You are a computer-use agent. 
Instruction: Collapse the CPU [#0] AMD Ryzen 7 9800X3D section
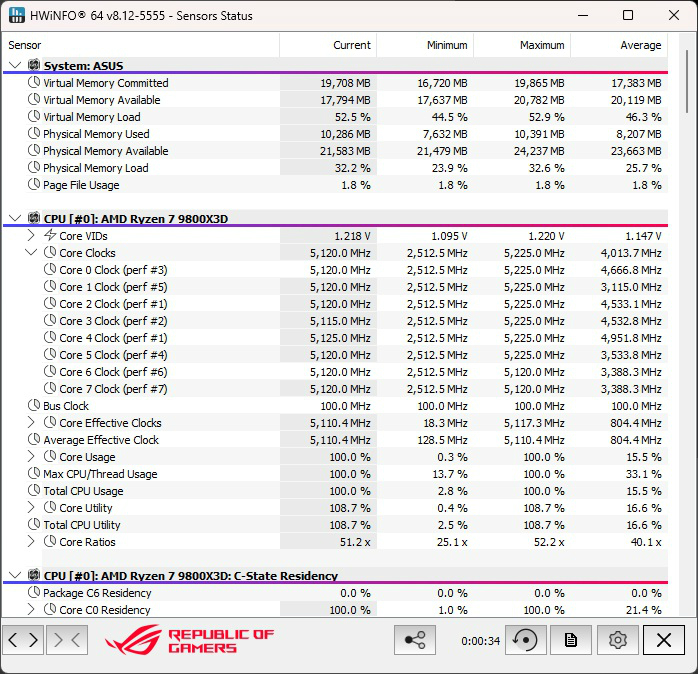click(x=15, y=219)
